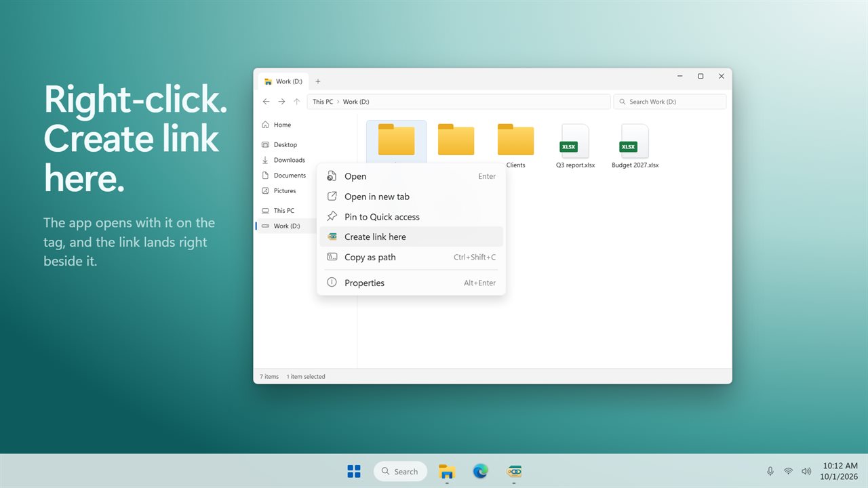
Task: Click the Forward navigation arrow
Action: pyautogui.click(x=281, y=102)
